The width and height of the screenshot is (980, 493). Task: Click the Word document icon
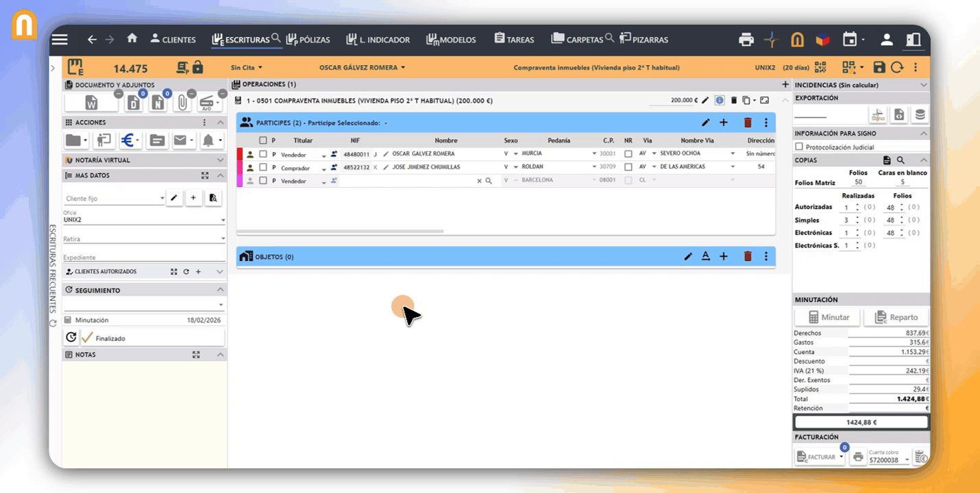(91, 103)
